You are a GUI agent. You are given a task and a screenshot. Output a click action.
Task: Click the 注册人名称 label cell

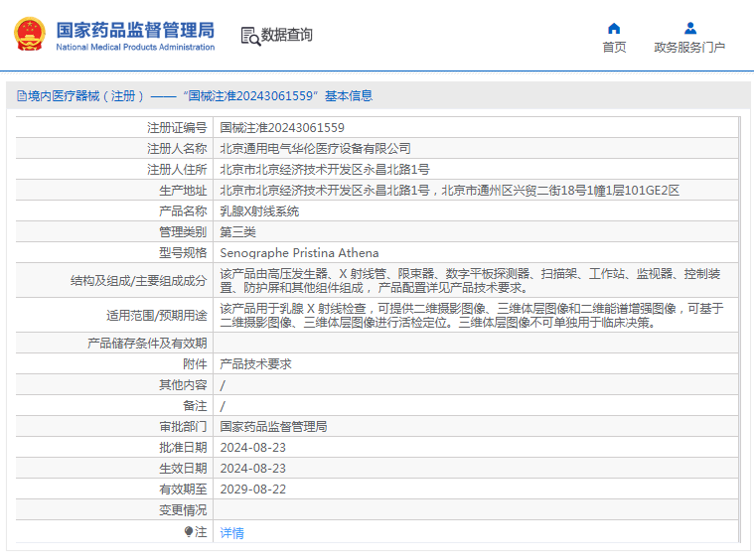[x=177, y=149]
